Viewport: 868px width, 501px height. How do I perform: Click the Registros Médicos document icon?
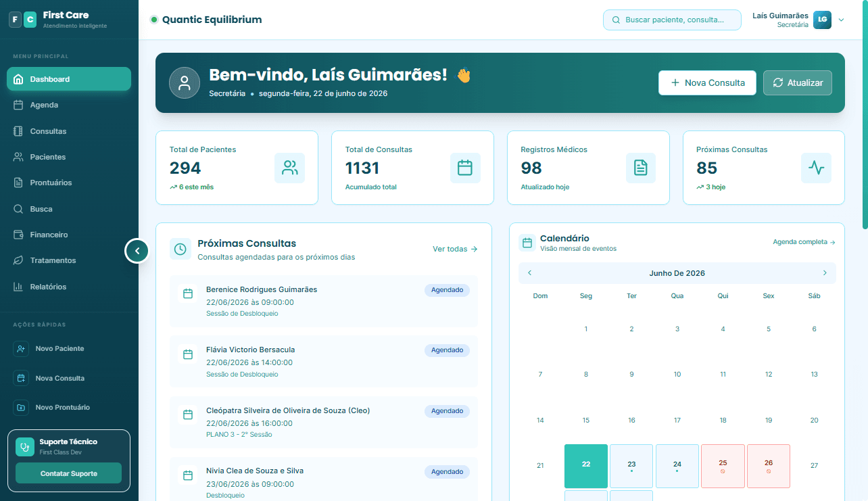click(x=641, y=168)
